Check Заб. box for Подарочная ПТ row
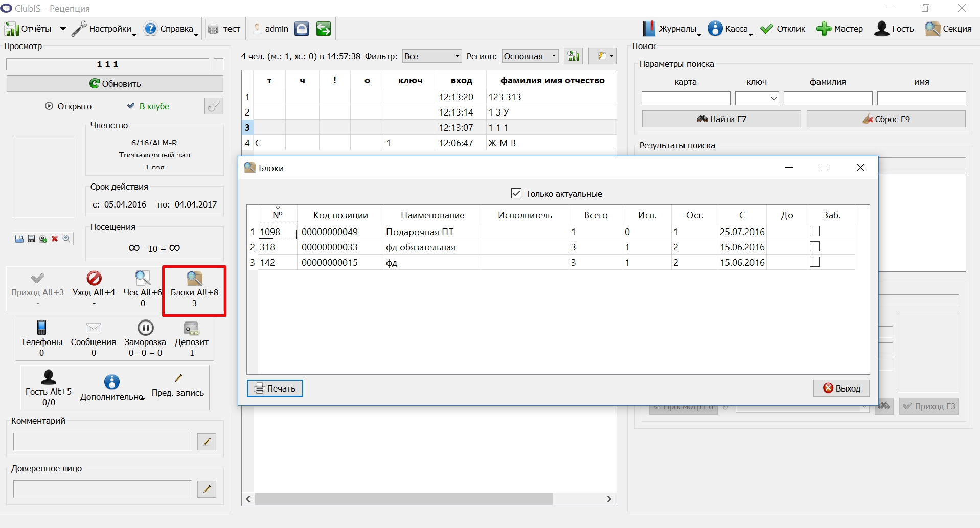The width and height of the screenshot is (980, 528). click(815, 231)
